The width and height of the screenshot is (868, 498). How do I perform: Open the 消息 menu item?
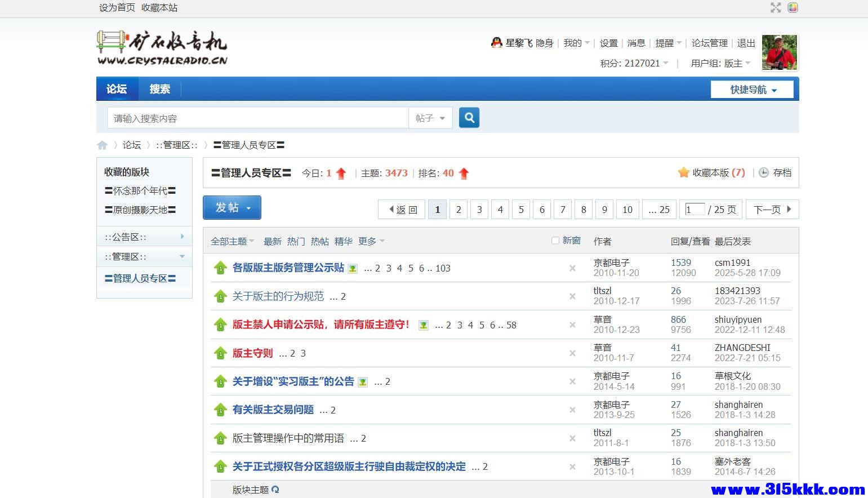(x=636, y=42)
